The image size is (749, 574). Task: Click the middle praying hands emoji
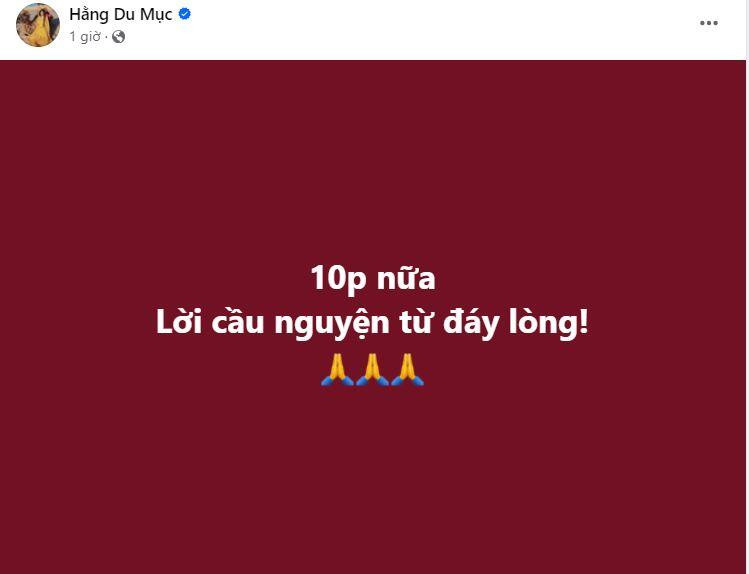click(x=372, y=370)
